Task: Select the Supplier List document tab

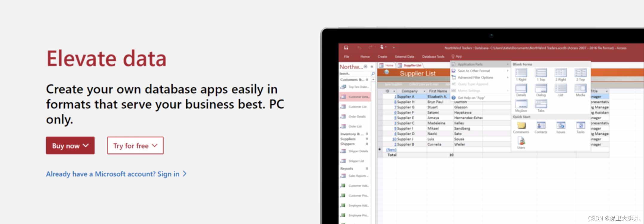Action: [409, 65]
